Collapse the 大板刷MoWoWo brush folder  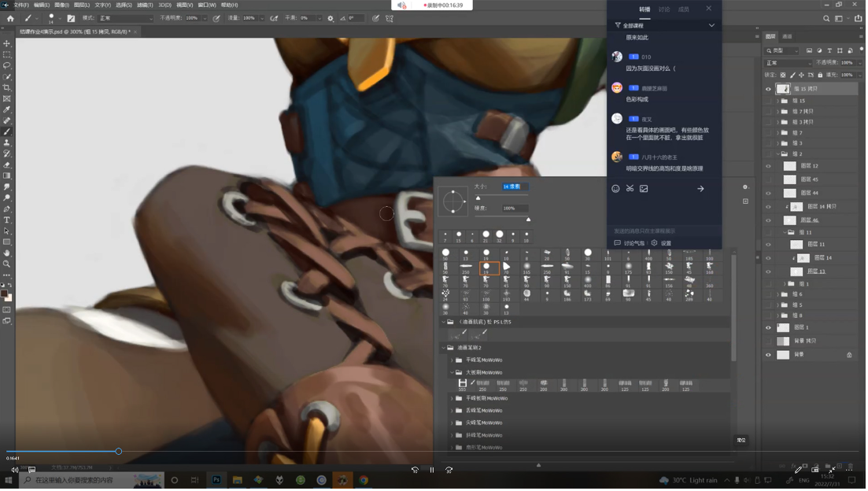click(x=452, y=372)
